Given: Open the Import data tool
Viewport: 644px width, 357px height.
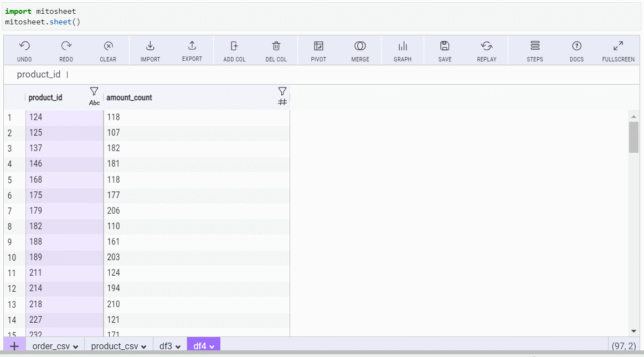Looking at the screenshot, I should (x=150, y=46).
